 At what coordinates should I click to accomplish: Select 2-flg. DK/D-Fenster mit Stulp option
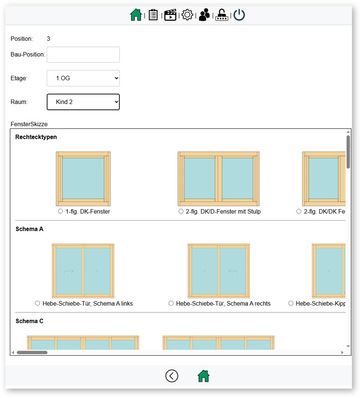[181, 211]
